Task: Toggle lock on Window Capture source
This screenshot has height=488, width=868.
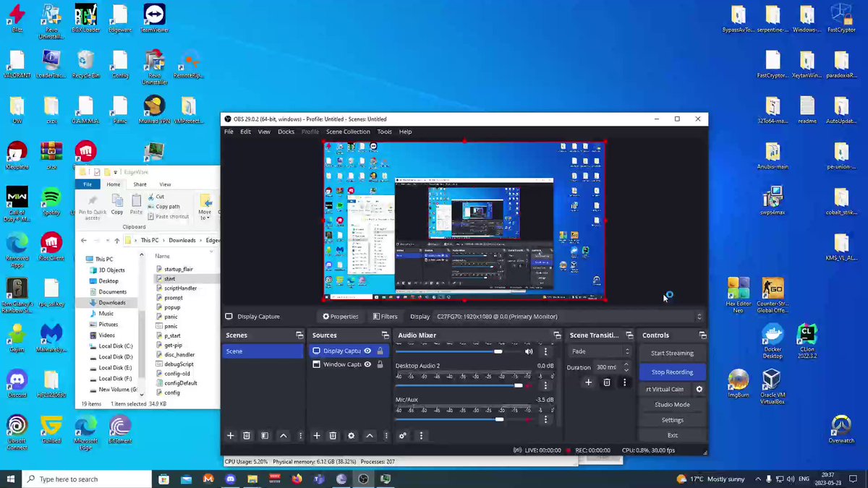Action: pyautogui.click(x=380, y=364)
